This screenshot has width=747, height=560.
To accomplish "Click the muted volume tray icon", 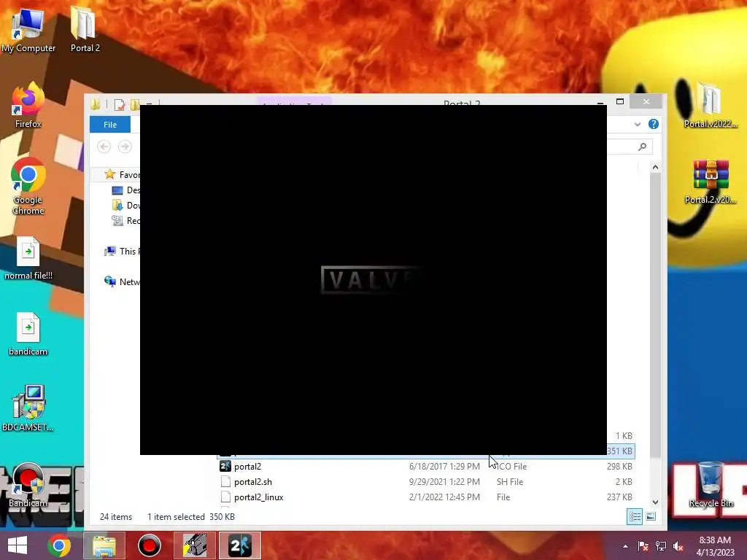I will click(678, 546).
